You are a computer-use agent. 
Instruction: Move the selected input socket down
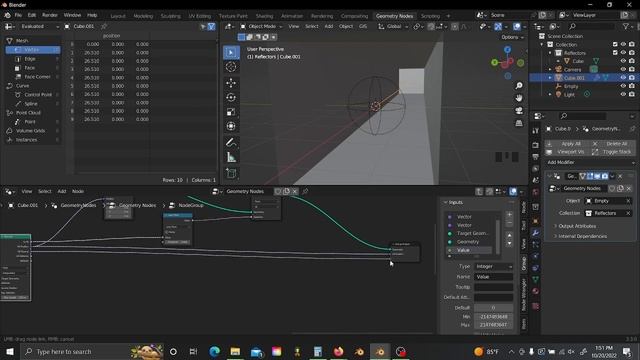(x=509, y=243)
